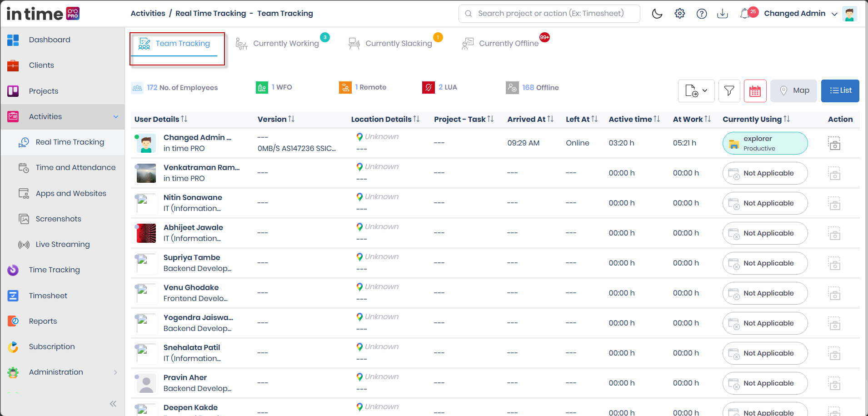This screenshot has height=416, width=868.
Task: Filter by 2 LUA employees
Action: point(440,87)
